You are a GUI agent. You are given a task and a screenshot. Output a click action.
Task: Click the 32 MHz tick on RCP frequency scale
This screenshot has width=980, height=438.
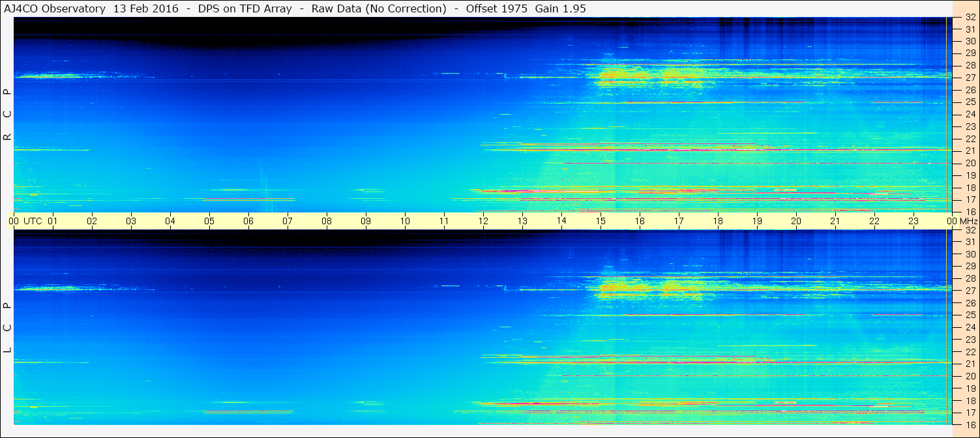pyautogui.click(x=970, y=17)
